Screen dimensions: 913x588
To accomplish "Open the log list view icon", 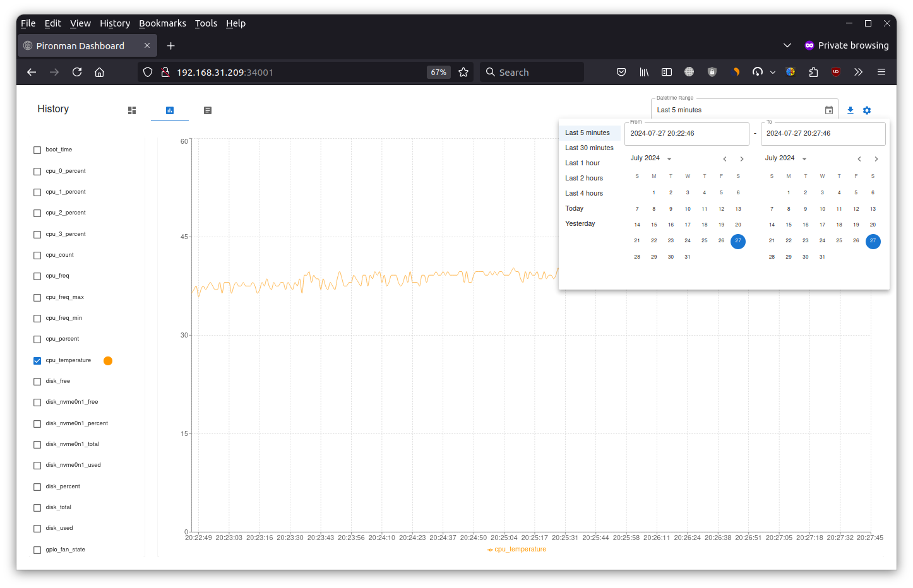I will pyautogui.click(x=208, y=110).
